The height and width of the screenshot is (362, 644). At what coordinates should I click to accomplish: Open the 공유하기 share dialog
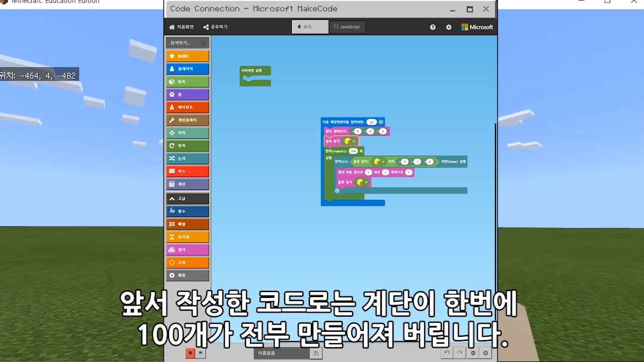click(215, 27)
